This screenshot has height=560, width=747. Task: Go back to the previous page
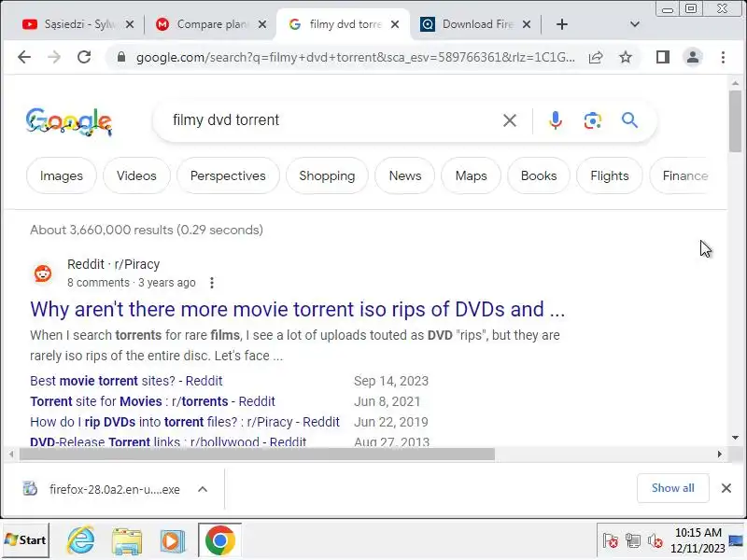pos(24,57)
